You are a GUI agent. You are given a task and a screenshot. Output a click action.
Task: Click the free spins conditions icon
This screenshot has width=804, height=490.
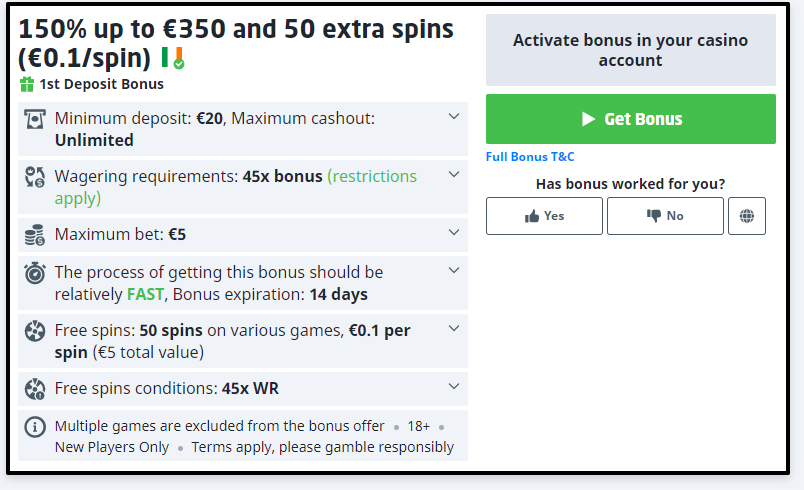click(35, 388)
